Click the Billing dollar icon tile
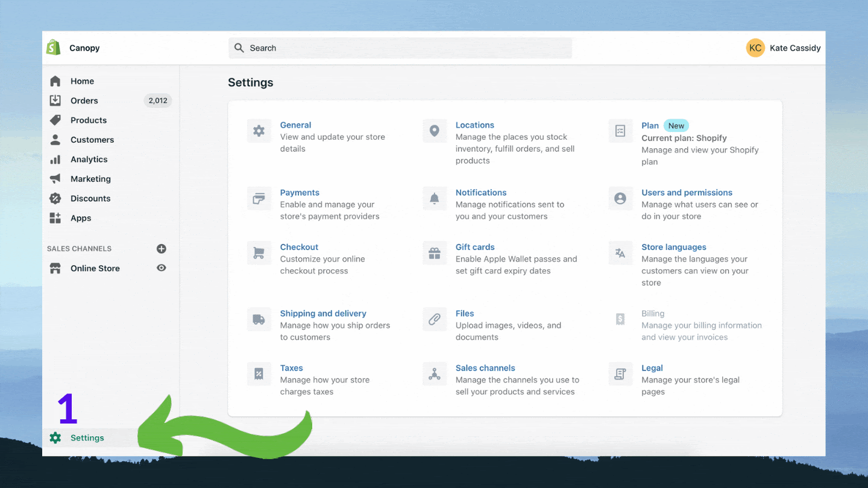The width and height of the screenshot is (868, 488). point(620,319)
